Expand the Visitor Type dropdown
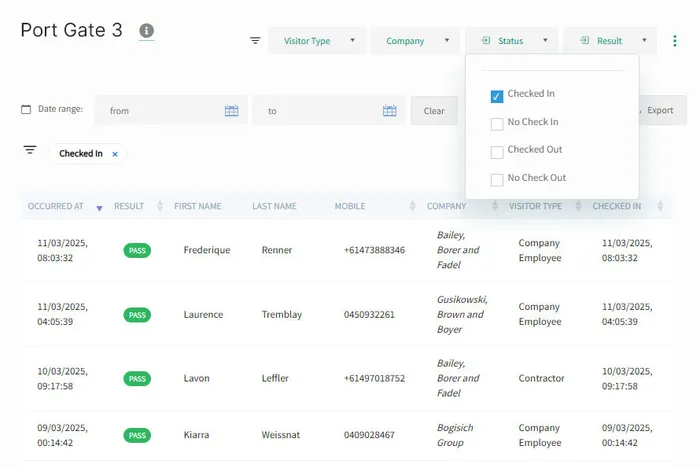 pyautogui.click(x=316, y=41)
